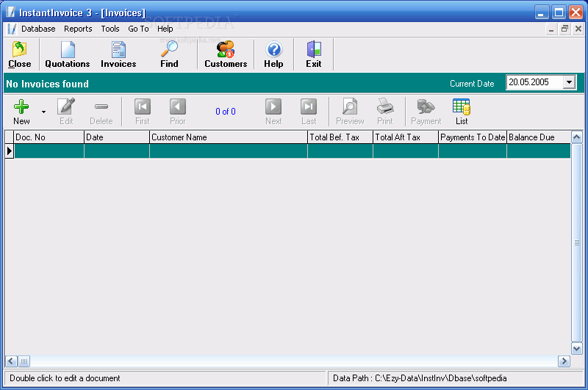Viewport: 588px width, 390px height.
Task: Click the Preview icon
Action: click(x=350, y=112)
